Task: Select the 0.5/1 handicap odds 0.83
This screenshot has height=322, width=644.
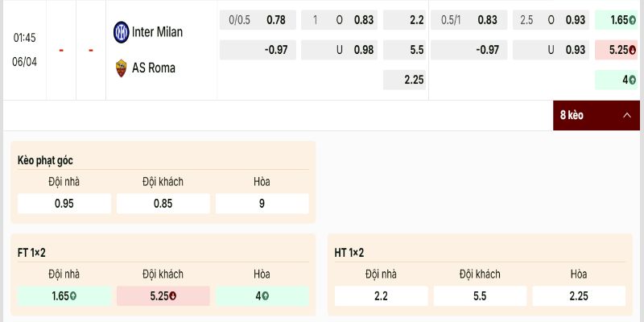Action: point(469,19)
